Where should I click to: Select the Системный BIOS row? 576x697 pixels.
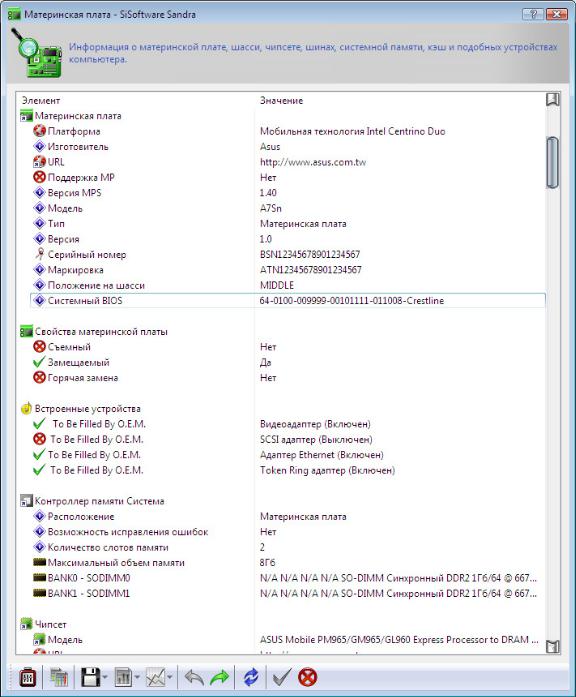coord(287,300)
